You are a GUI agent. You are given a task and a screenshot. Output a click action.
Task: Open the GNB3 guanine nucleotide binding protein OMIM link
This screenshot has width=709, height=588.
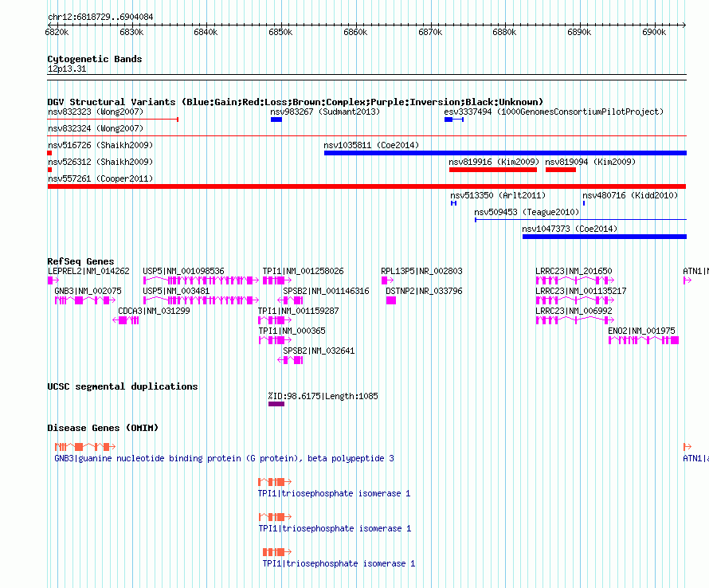pyautogui.click(x=225, y=459)
